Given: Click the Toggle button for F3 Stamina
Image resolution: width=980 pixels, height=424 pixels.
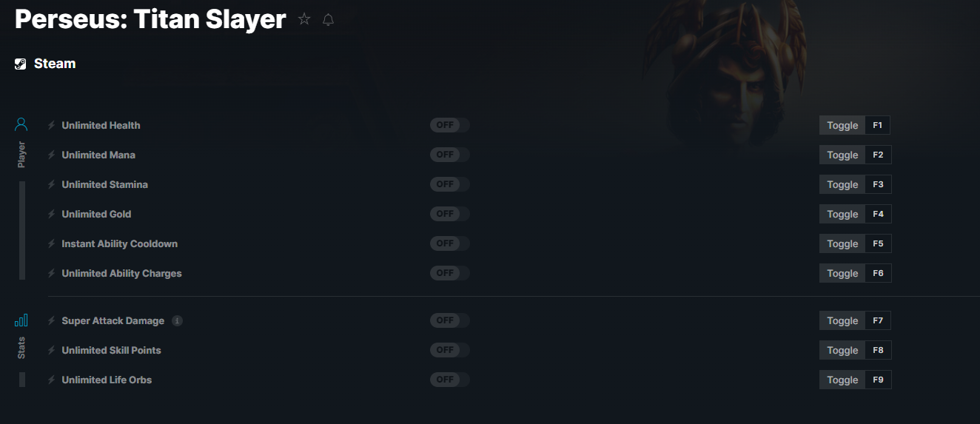Looking at the screenshot, I should (x=842, y=184).
